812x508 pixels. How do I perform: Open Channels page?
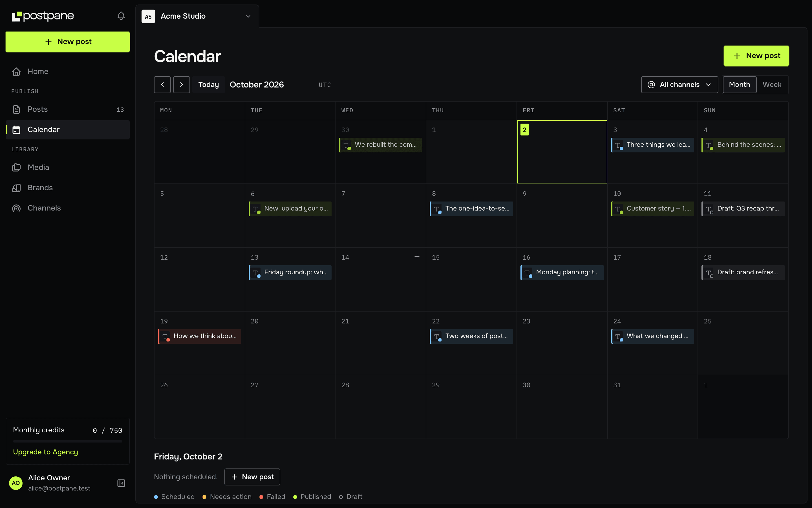point(68,208)
